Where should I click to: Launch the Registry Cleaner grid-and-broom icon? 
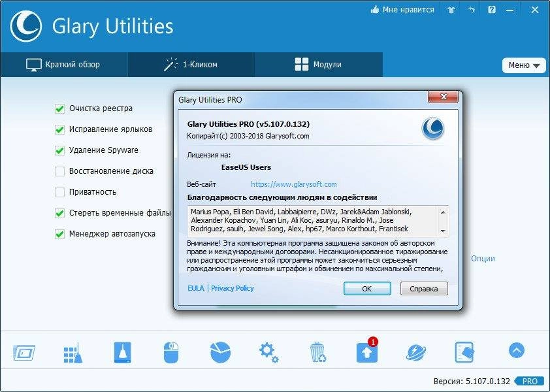click(73, 353)
